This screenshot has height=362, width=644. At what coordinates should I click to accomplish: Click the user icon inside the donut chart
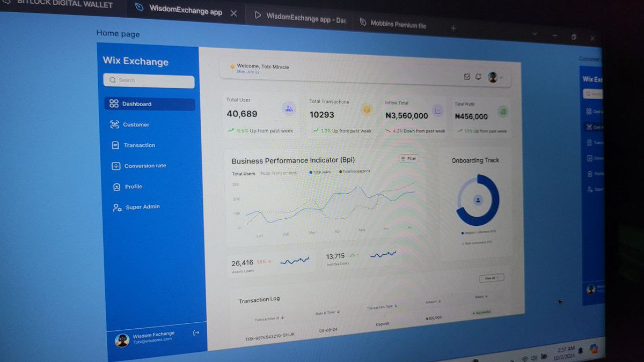click(x=478, y=200)
